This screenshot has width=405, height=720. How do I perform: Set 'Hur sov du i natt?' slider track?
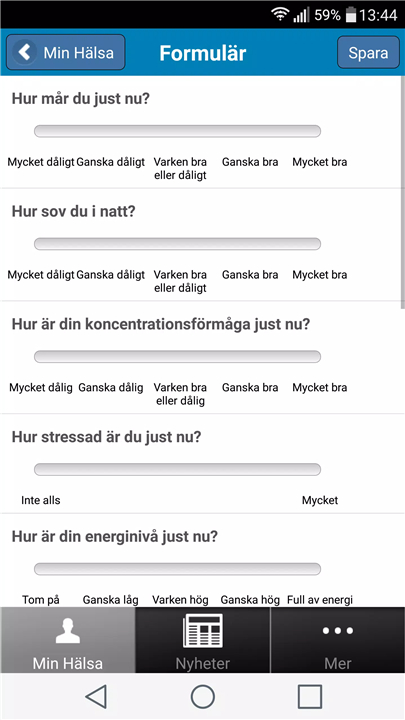tap(177, 244)
